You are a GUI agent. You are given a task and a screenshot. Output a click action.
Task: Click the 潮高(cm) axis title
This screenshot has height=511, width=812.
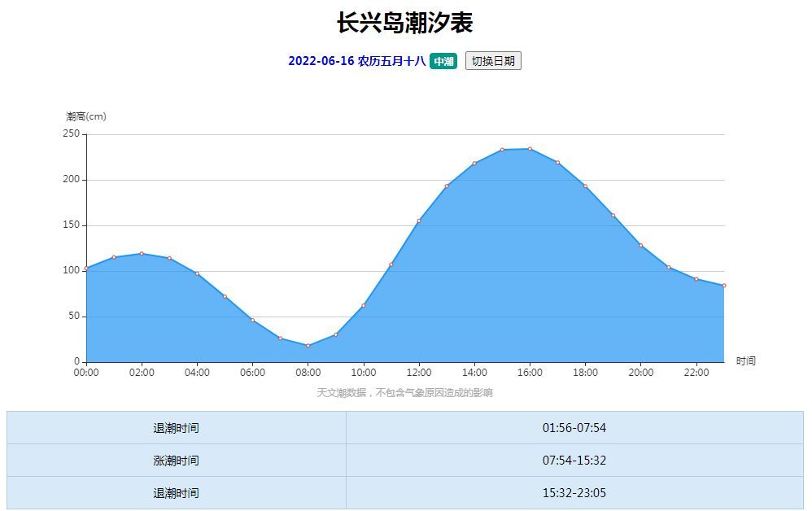pyautogui.click(x=86, y=116)
